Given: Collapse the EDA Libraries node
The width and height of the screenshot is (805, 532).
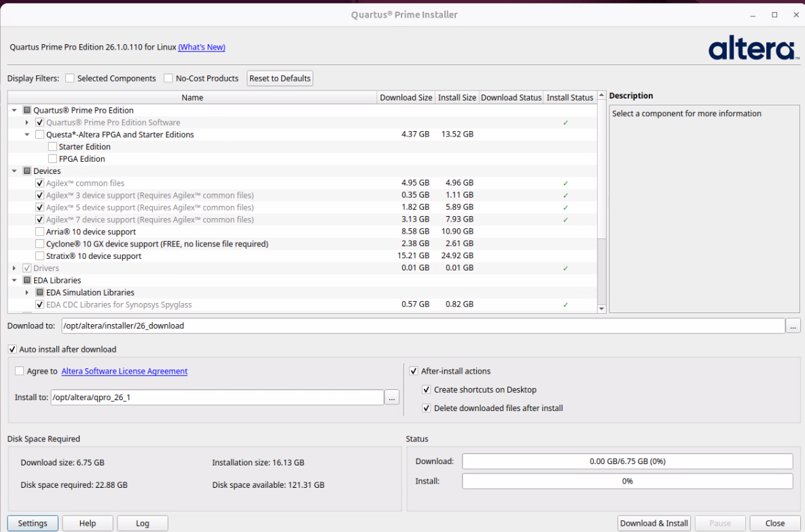Looking at the screenshot, I should [x=14, y=281].
